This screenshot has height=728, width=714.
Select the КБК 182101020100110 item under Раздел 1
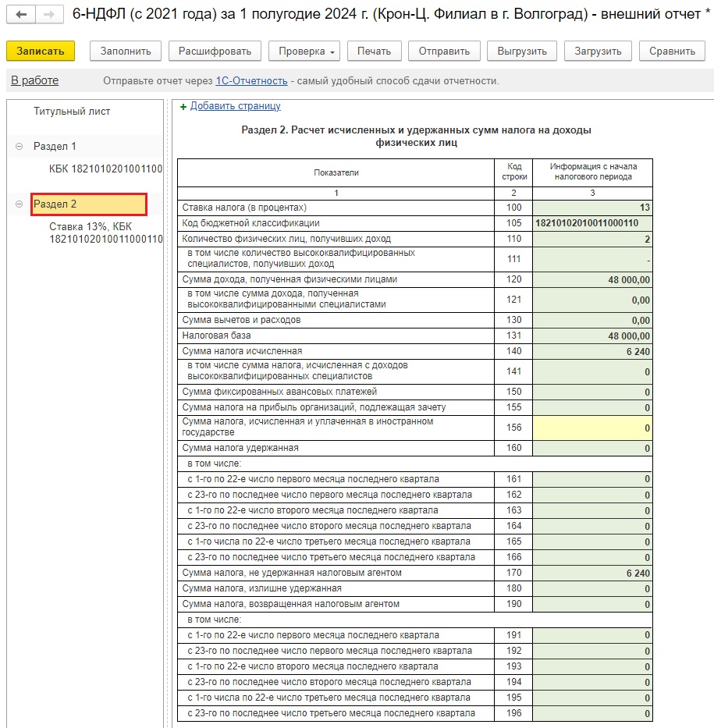(x=106, y=169)
